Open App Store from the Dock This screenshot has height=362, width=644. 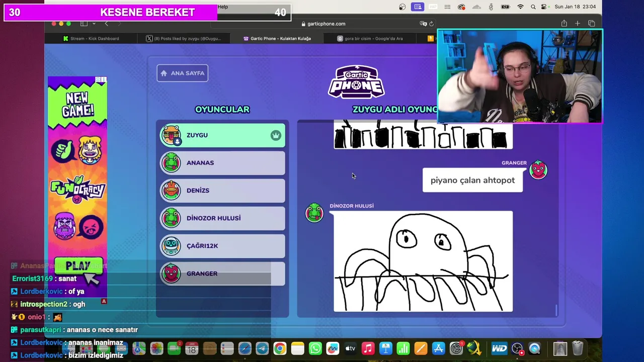tap(439, 348)
